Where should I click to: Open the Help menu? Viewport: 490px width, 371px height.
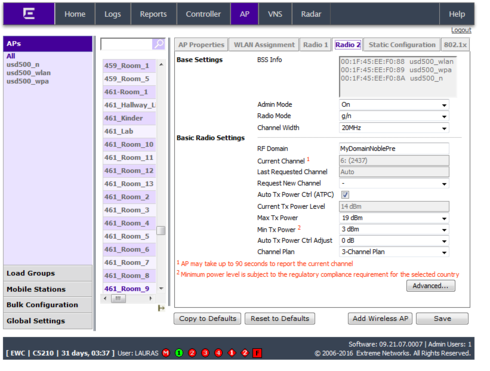tap(457, 14)
